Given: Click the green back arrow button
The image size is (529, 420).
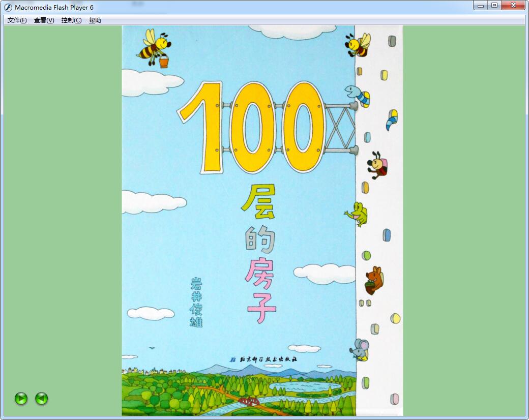Looking at the screenshot, I should click(x=42, y=399).
